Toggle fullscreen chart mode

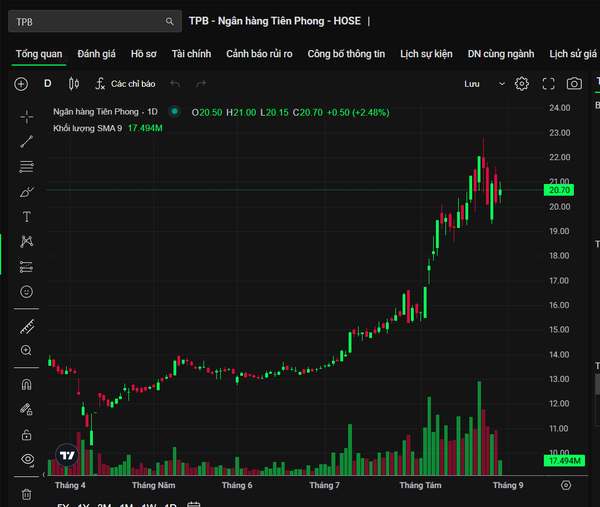(x=548, y=84)
